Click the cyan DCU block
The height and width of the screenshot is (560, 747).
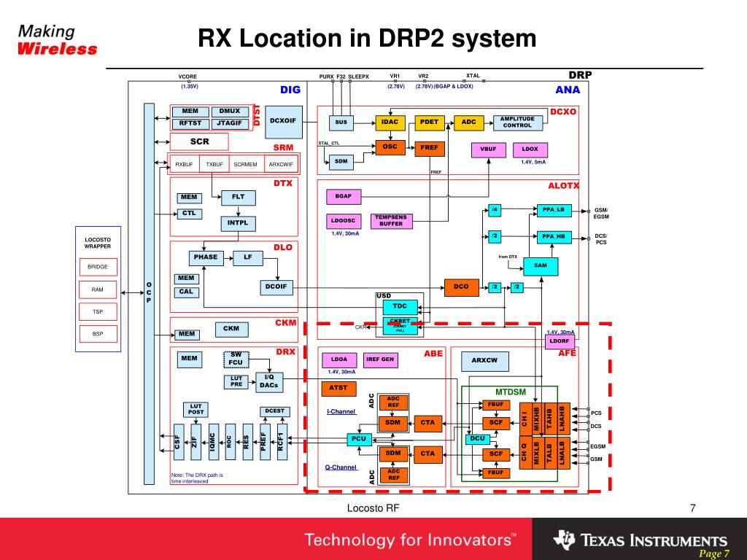pyautogui.click(x=478, y=439)
